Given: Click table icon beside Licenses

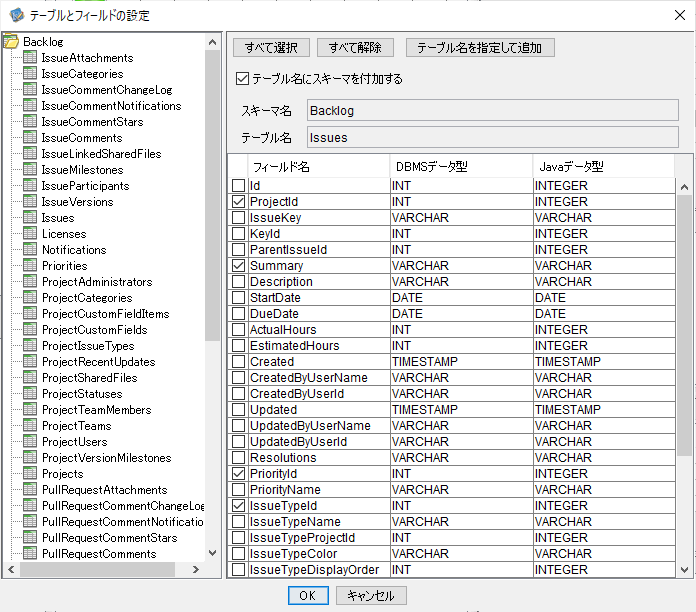Looking at the screenshot, I should (x=30, y=233).
